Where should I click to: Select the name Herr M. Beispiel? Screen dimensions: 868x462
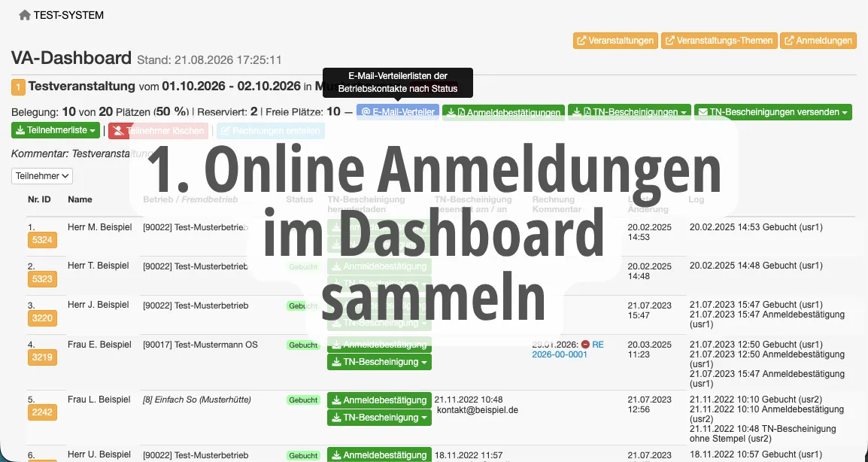click(x=99, y=226)
